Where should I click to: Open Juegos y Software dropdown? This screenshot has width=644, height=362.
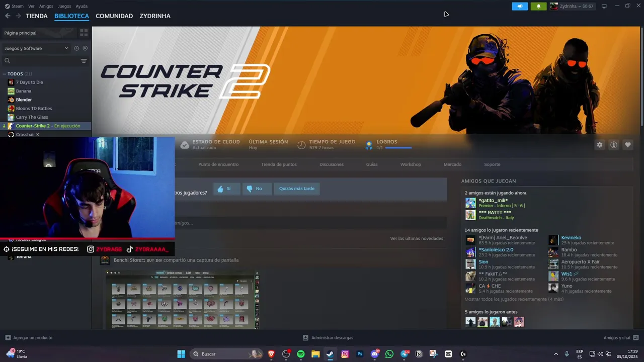pos(36,48)
